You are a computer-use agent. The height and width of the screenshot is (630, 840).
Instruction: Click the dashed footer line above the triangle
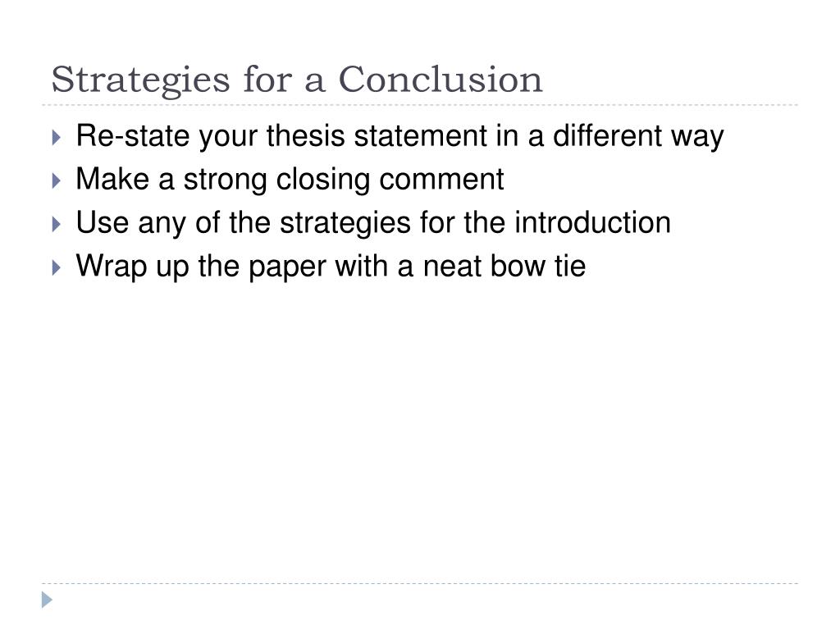pyautogui.click(x=420, y=583)
